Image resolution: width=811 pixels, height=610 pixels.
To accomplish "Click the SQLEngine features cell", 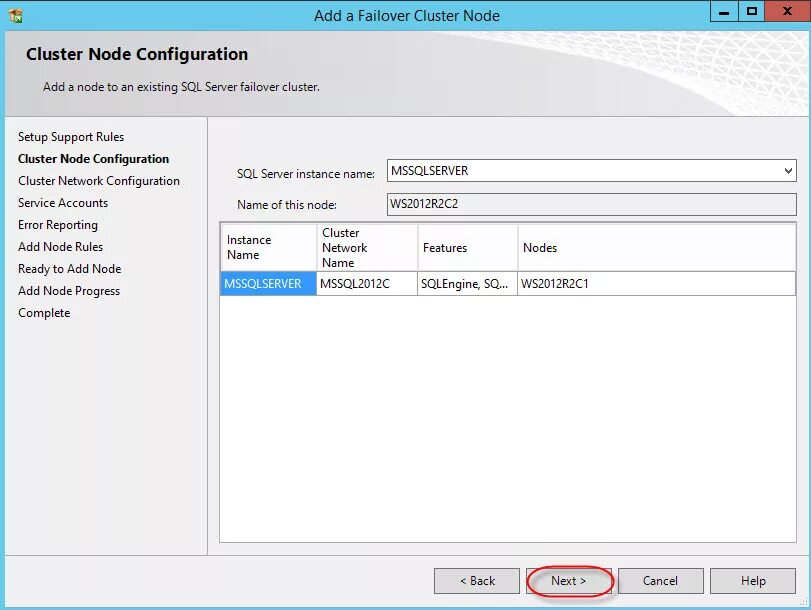I will (468, 284).
